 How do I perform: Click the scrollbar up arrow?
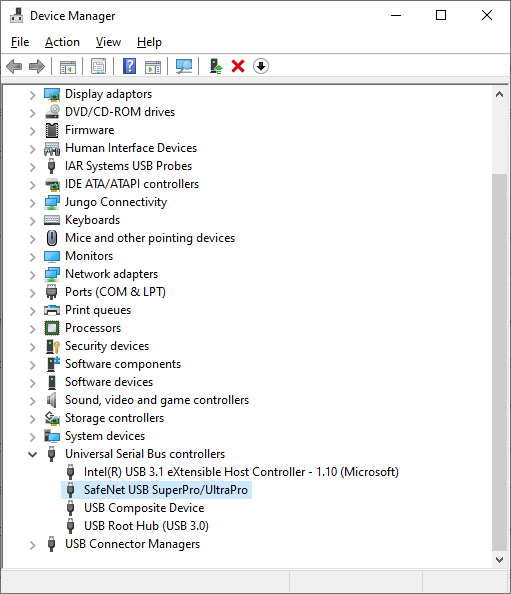[x=499, y=94]
